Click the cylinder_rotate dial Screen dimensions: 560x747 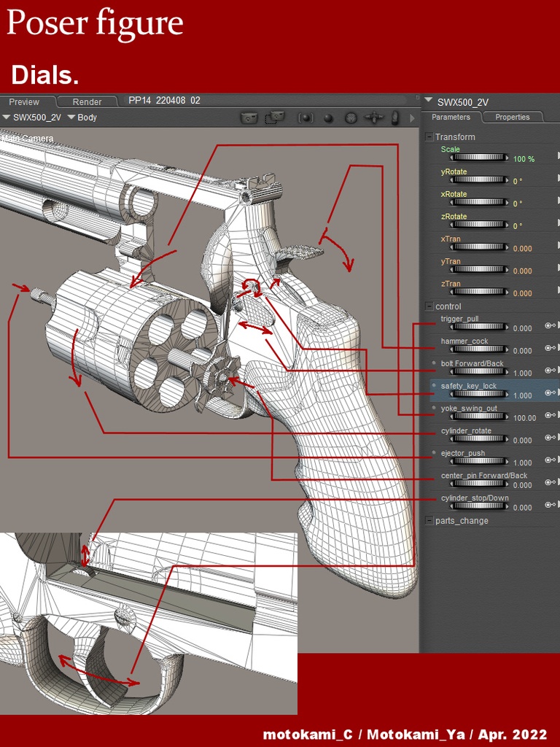(x=479, y=438)
